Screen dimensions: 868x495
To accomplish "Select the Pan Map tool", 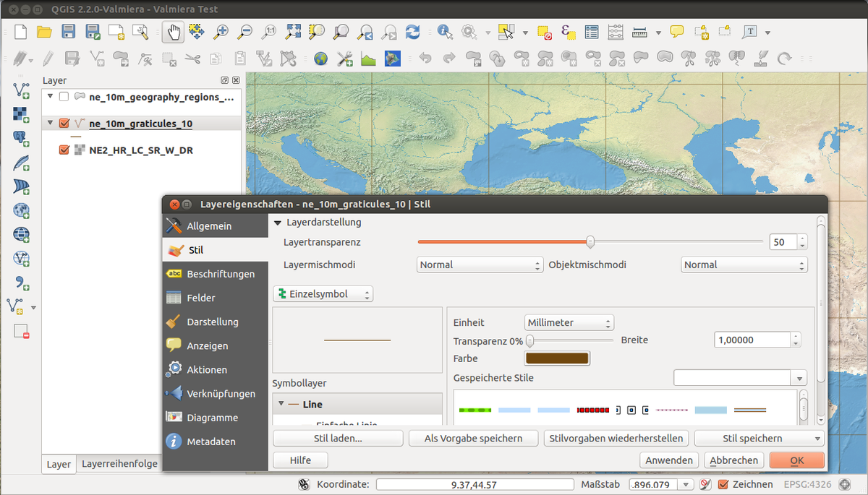I will point(172,32).
